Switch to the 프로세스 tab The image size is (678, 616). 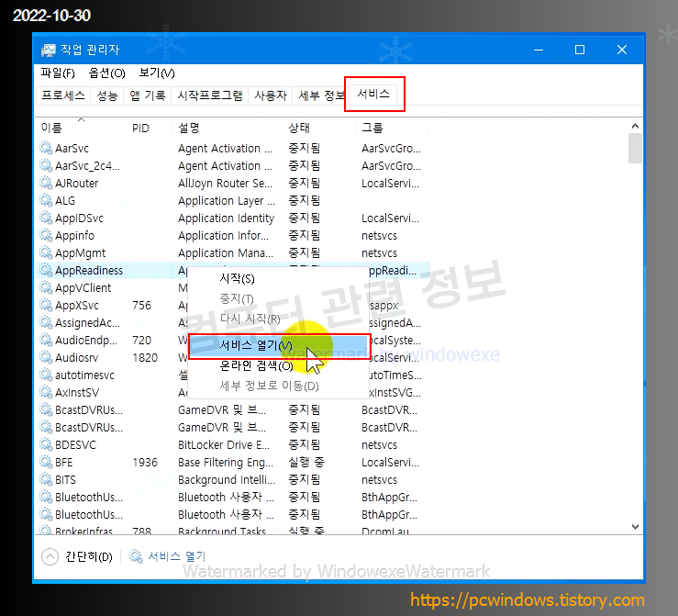tap(63, 95)
